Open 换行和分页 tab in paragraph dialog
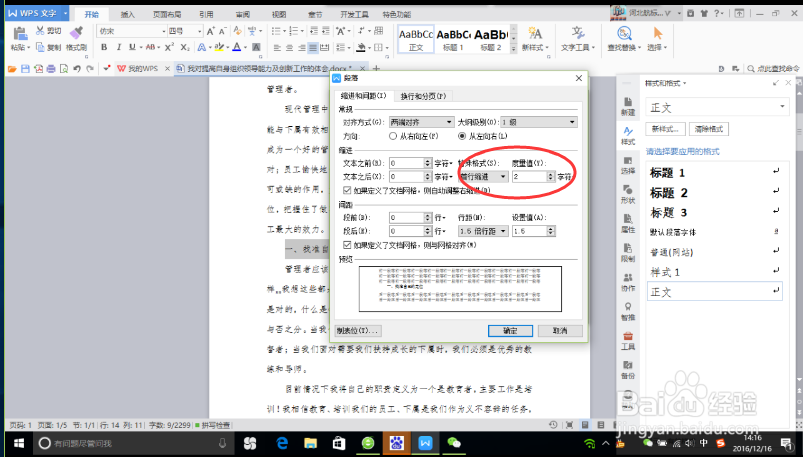 (x=423, y=96)
